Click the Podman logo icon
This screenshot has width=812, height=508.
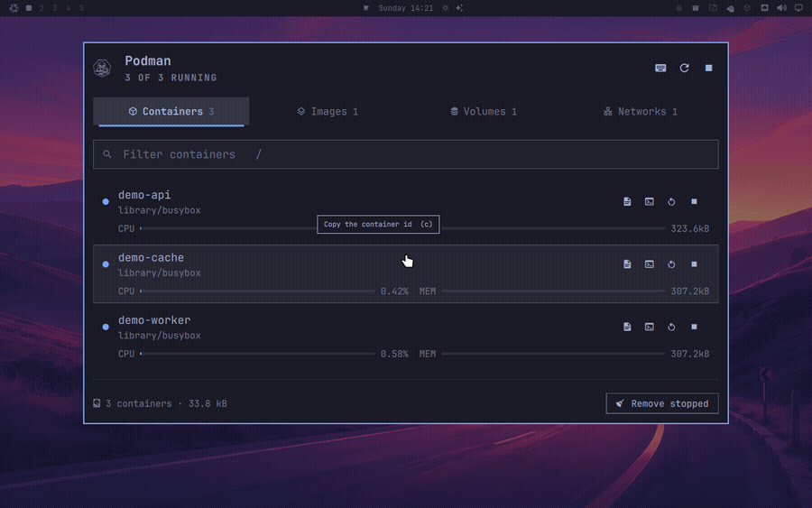click(102, 69)
